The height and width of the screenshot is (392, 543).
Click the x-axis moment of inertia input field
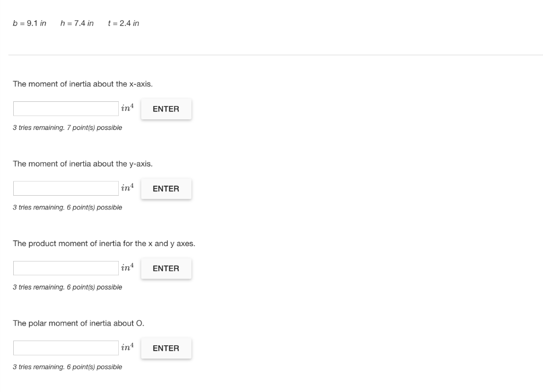[x=66, y=109]
